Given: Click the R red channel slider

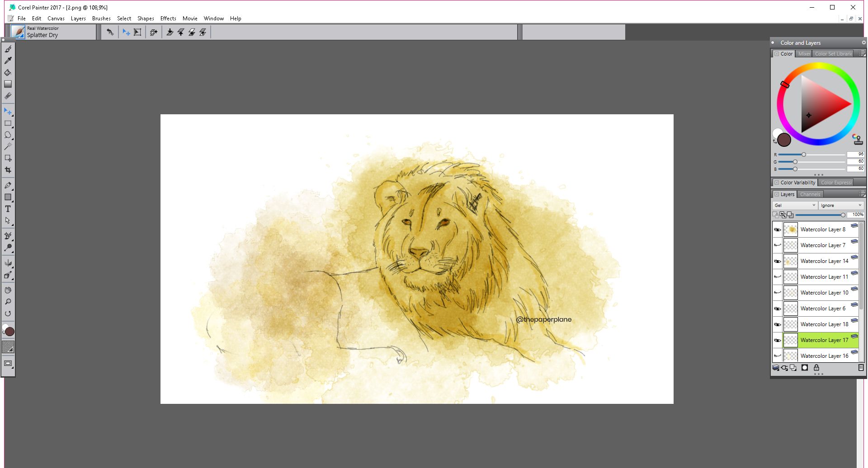Looking at the screenshot, I should 811,154.
